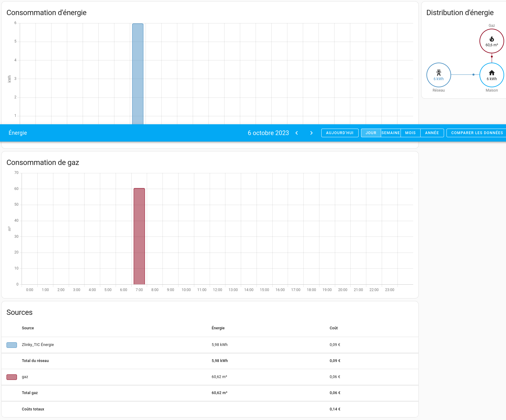Click the Énergie title in the toolbar
Image resolution: width=506 pixels, height=420 pixels.
18,133
